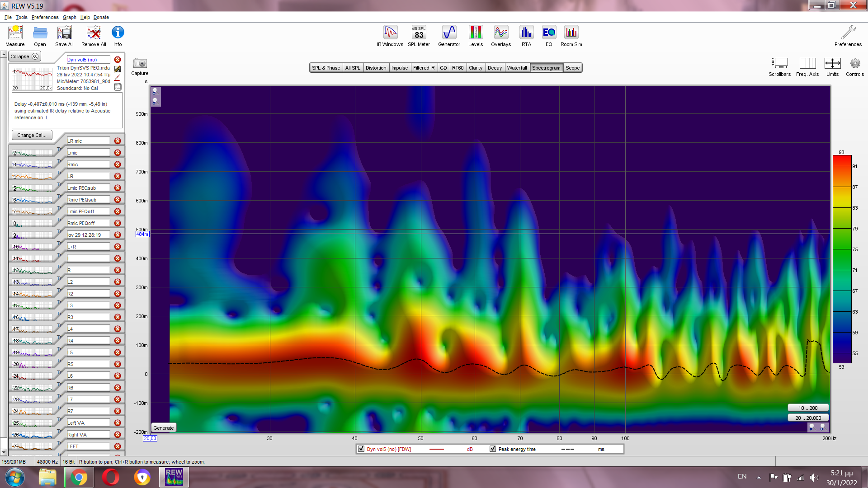Open IR Windows settings

(390, 36)
